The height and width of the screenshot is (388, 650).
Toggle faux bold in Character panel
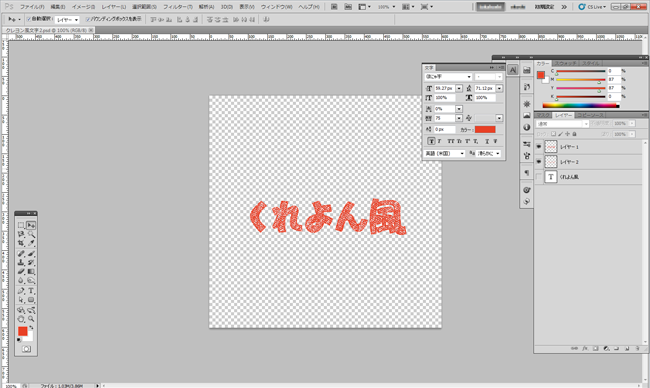click(431, 141)
